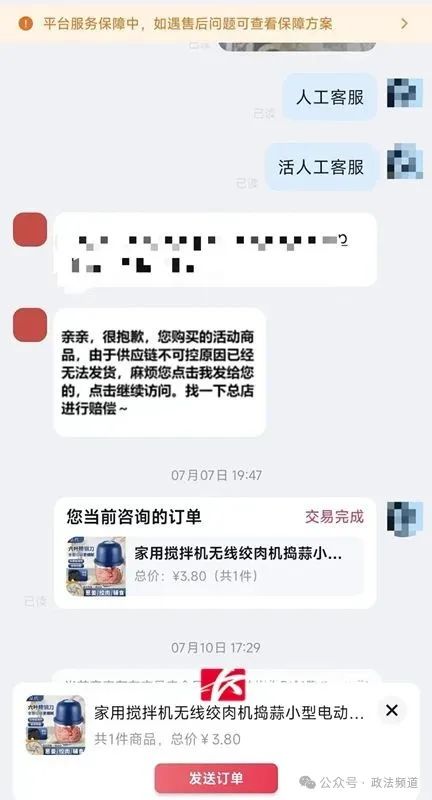The height and width of the screenshot is (800, 432).
Task: Tap the 家用搅拌机 product title in the order card
Action: [238, 554]
